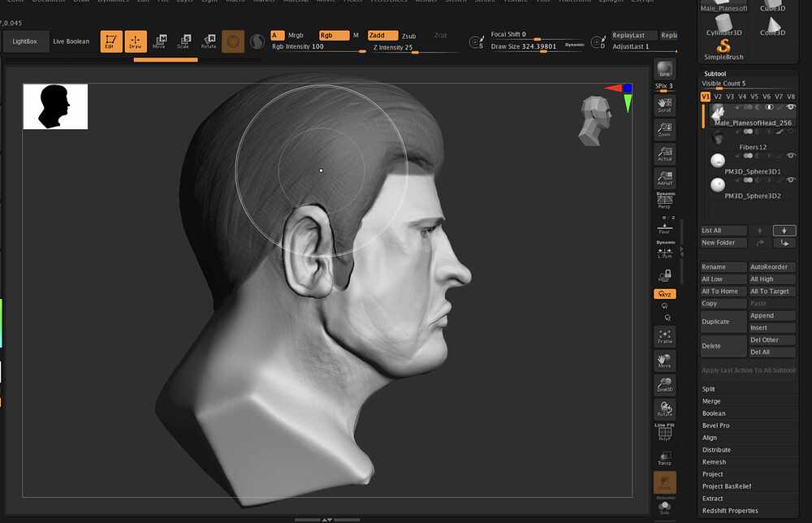Switch to the V8 visibility set

791,97
